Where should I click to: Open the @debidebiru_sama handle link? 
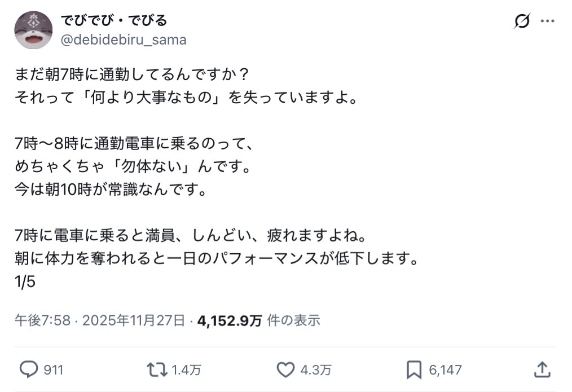point(123,40)
